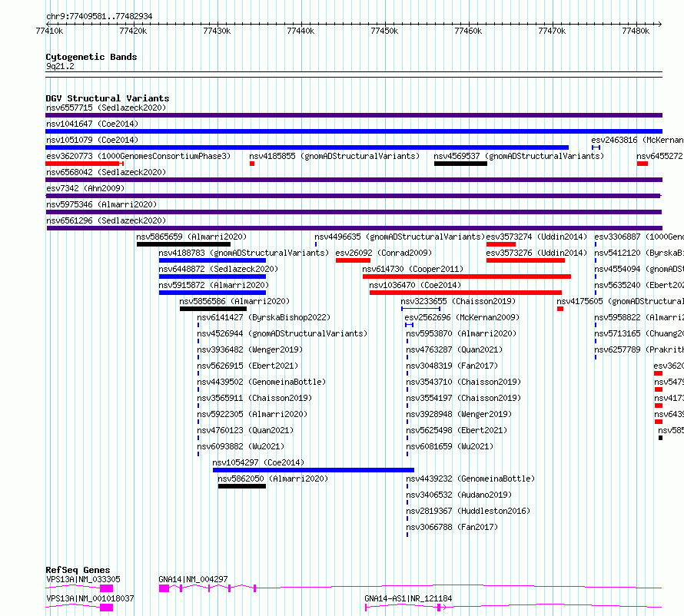Click the black nsv5865659 (Almarri2020) bar
Screen dimensions: 684x616
[x=184, y=244]
